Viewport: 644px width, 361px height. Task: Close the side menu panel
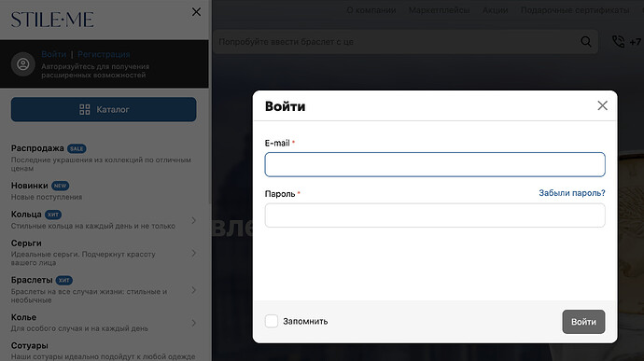coord(196,12)
